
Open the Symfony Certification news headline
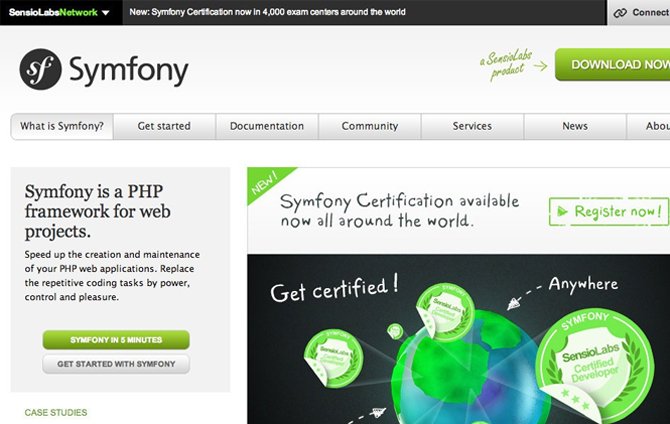tap(267, 12)
